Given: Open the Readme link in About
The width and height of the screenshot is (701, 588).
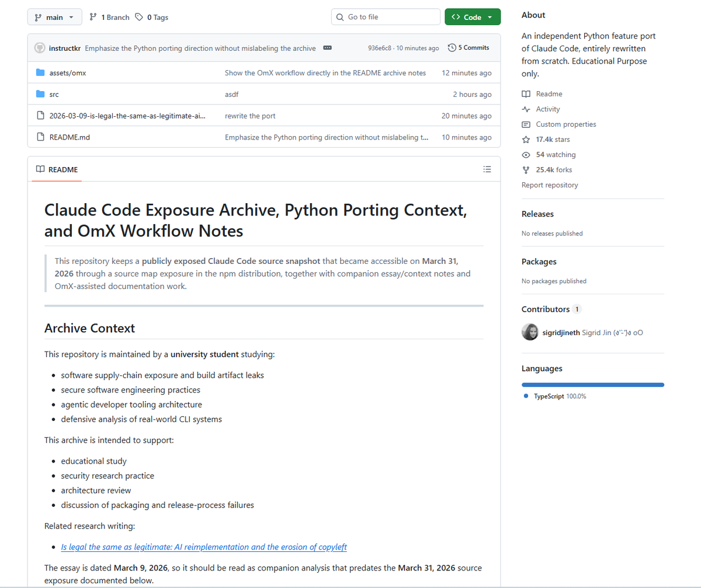Looking at the screenshot, I should pyautogui.click(x=549, y=94).
